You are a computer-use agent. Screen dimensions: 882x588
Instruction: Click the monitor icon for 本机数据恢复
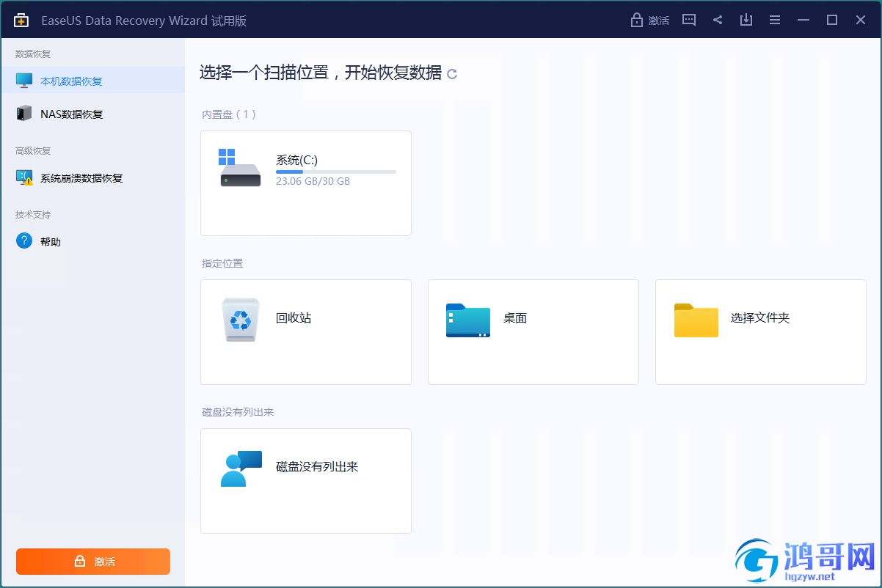tap(24, 81)
